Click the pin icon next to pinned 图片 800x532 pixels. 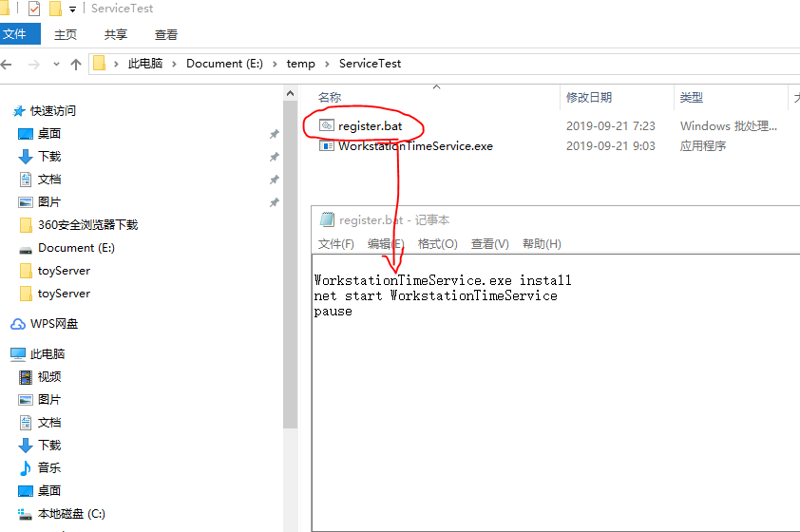click(x=274, y=202)
